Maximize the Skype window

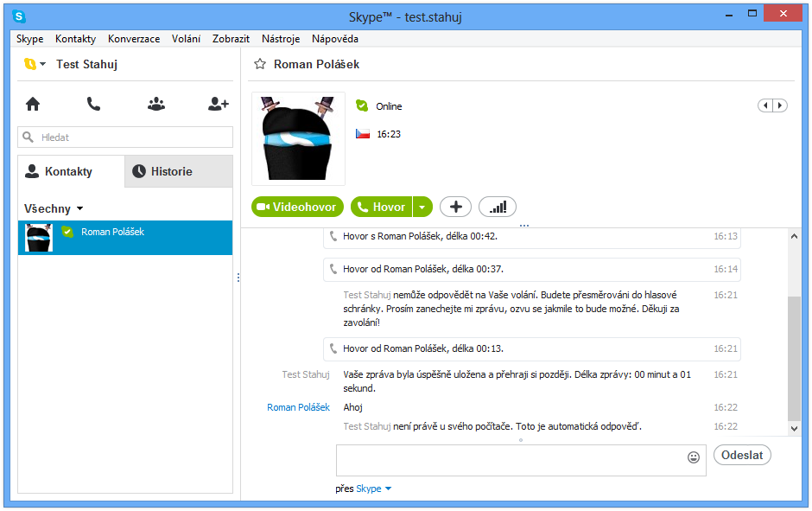click(752, 14)
